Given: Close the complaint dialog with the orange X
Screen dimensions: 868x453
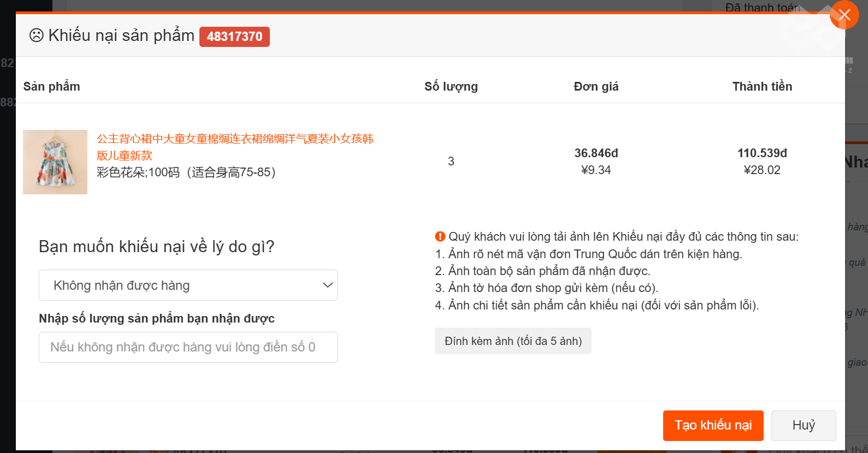Looking at the screenshot, I should pyautogui.click(x=843, y=15).
